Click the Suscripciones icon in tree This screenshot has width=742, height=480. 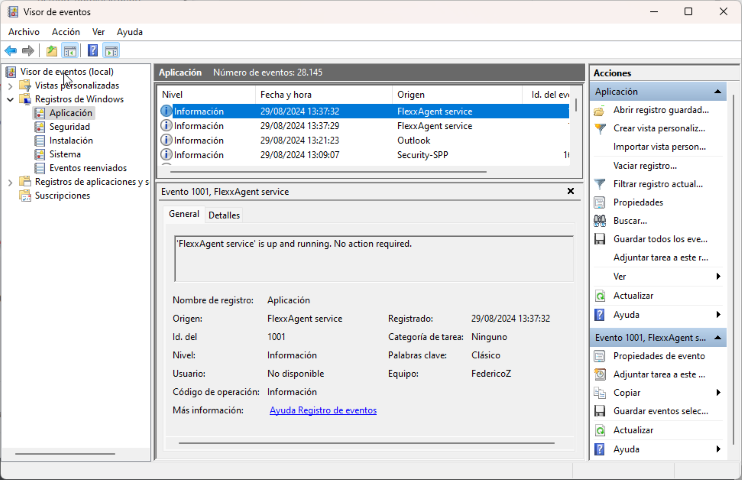pyautogui.click(x=25, y=196)
